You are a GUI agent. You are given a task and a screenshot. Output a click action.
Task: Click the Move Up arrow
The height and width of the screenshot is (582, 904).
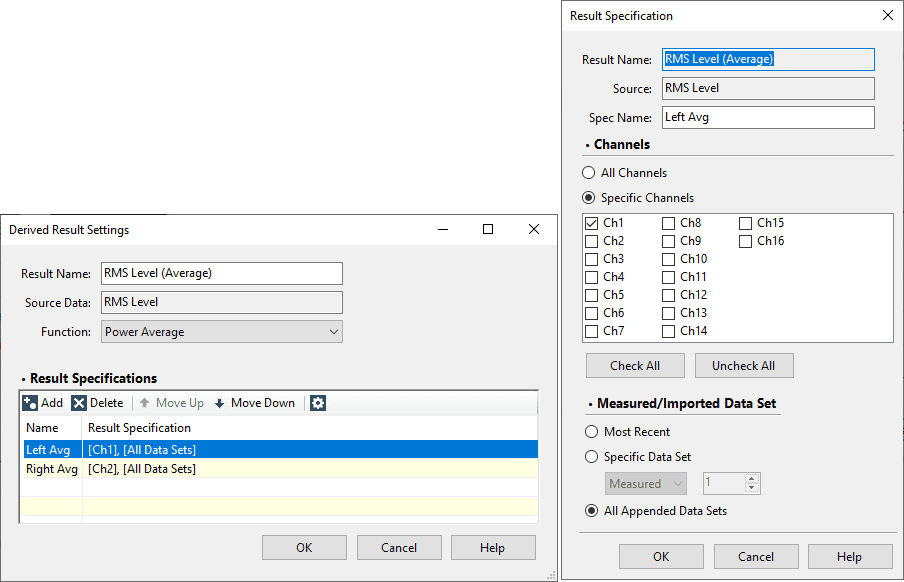[x=145, y=403]
